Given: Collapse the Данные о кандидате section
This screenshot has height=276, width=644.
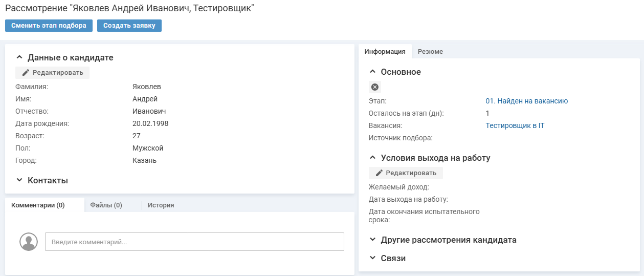Looking at the screenshot, I should pos(19,58).
